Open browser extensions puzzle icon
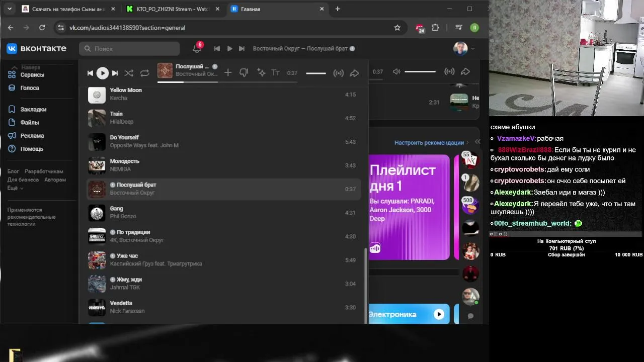This screenshot has height=362, width=644. point(435,28)
